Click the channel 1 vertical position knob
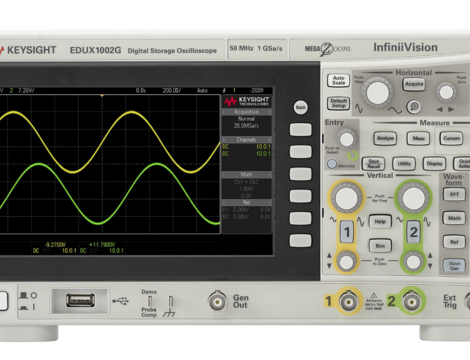Screen dimensions: 470x360 point(346,262)
